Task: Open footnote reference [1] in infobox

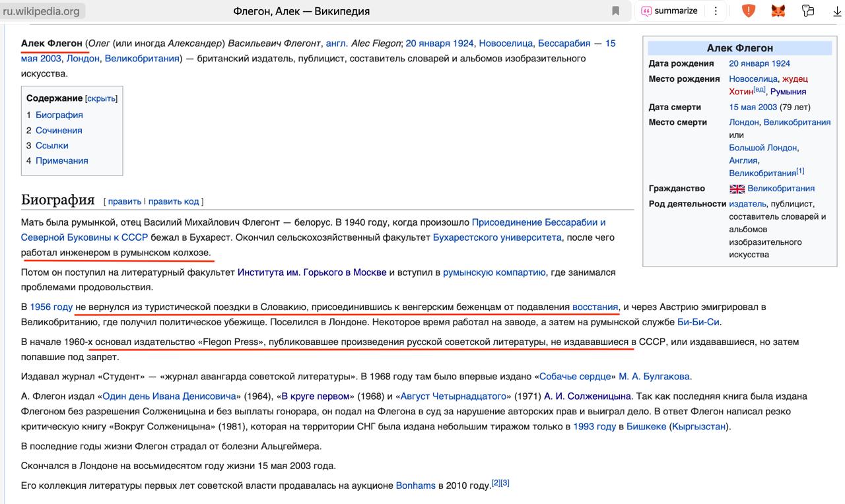Action: (800, 171)
